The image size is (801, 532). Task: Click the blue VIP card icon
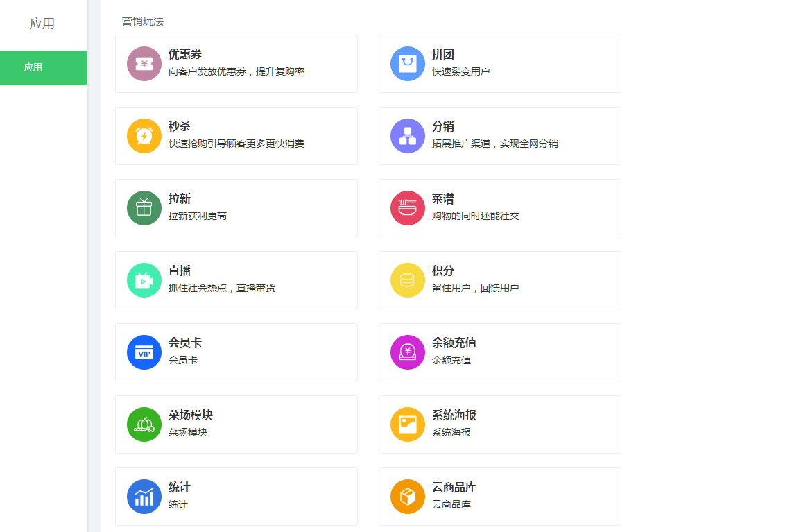coord(144,352)
